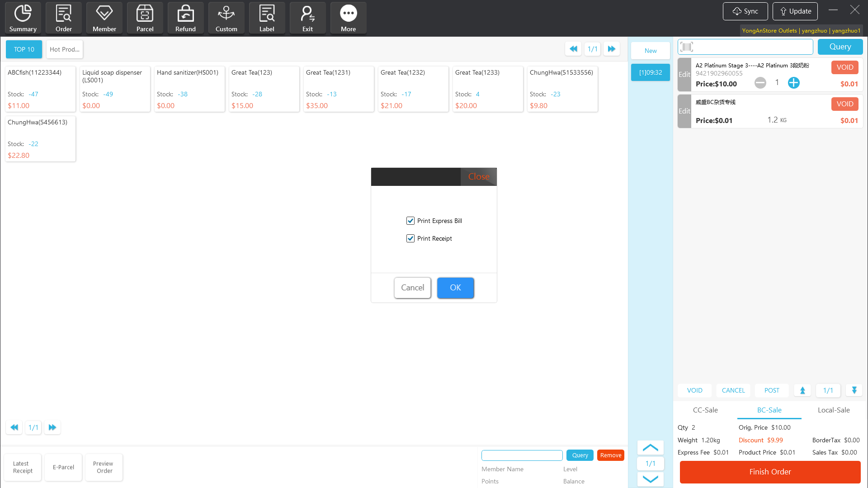The height and width of the screenshot is (488, 868).
Task: Click the barcode search input field
Action: [753, 47]
